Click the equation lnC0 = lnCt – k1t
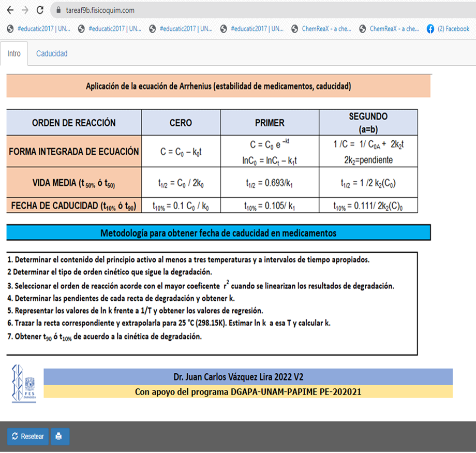 [270, 160]
